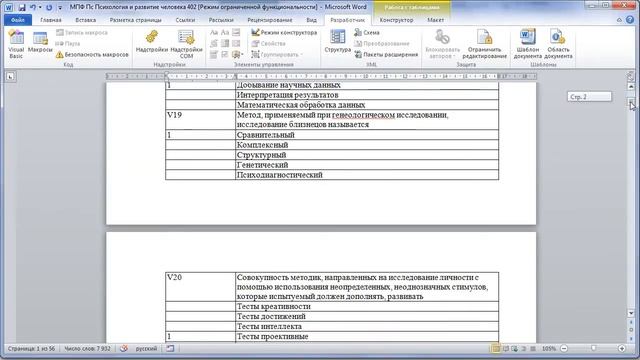Switch to the Вид tab

pos(311,20)
